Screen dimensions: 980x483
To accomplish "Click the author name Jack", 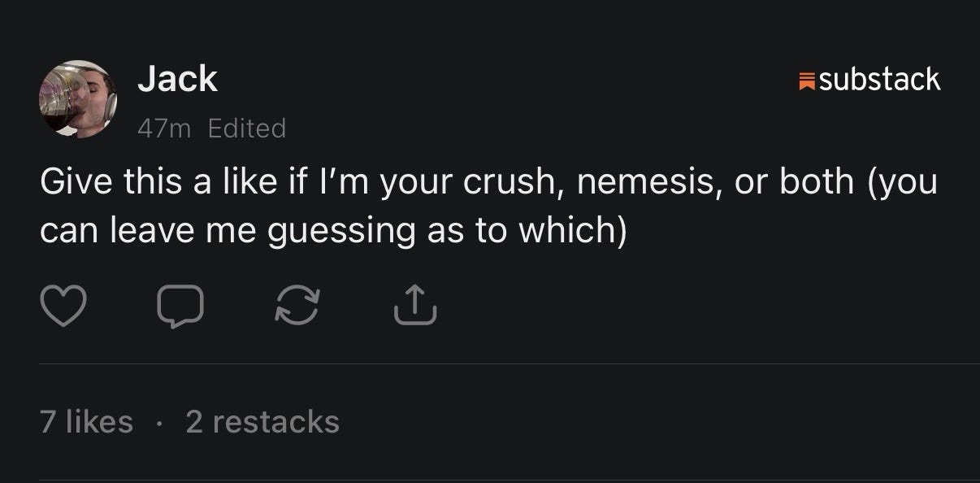I will [177, 79].
